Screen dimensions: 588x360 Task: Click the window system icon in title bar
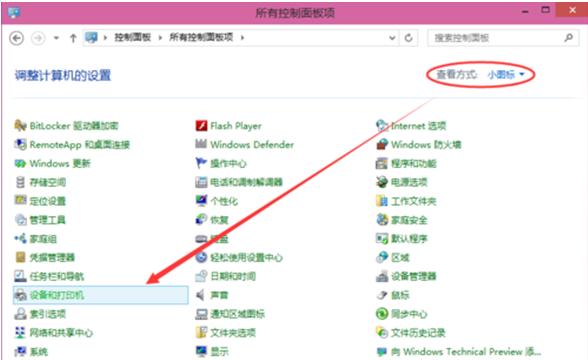(x=14, y=13)
